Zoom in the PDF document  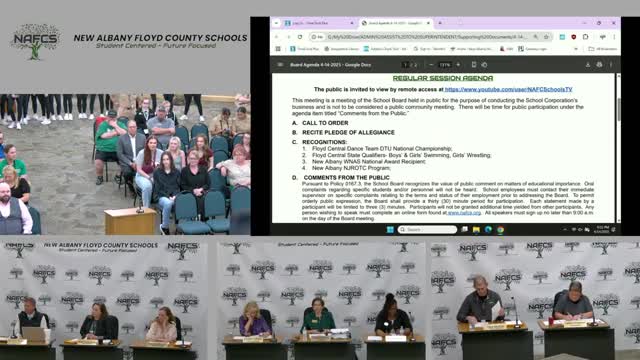point(458,64)
